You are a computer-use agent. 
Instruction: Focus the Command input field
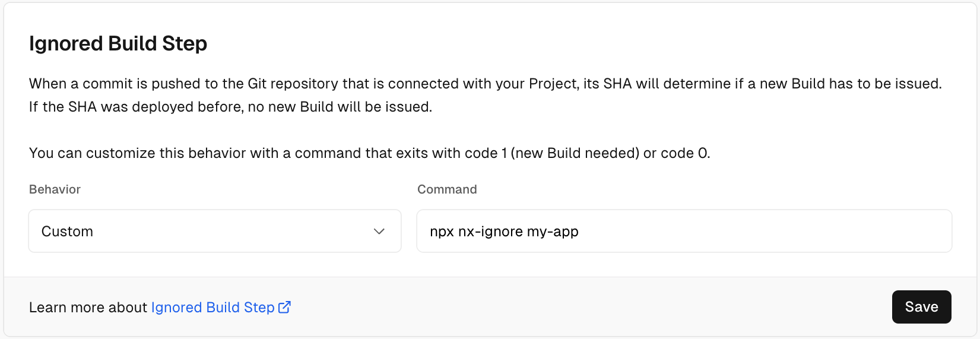(684, 231)
